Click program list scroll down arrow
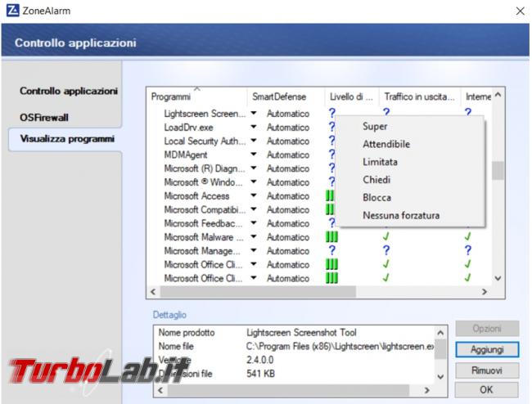532x404 pixels. (x=498, y=278)
